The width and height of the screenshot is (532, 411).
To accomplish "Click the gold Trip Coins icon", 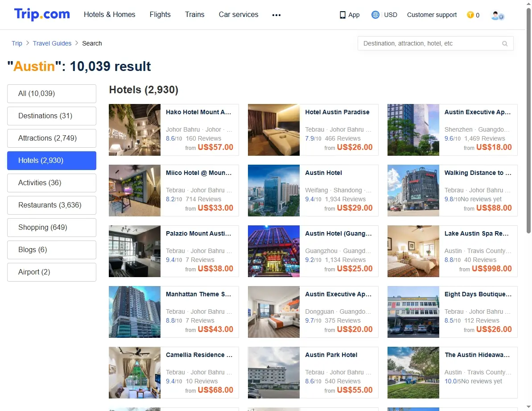I will click(470, 15).
